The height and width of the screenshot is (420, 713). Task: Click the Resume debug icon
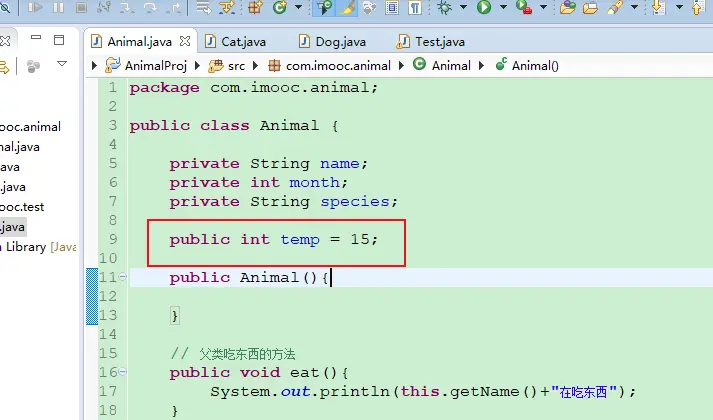point(35,7)
